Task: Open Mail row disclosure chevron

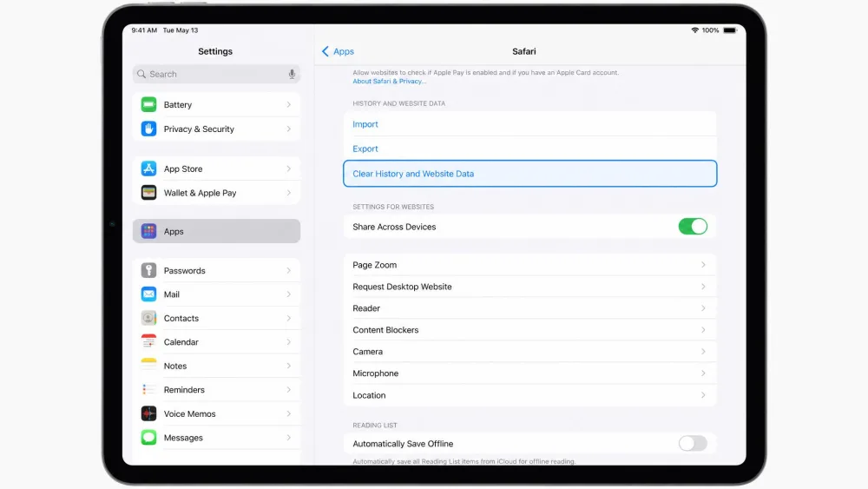Action: tap(288, 294)
